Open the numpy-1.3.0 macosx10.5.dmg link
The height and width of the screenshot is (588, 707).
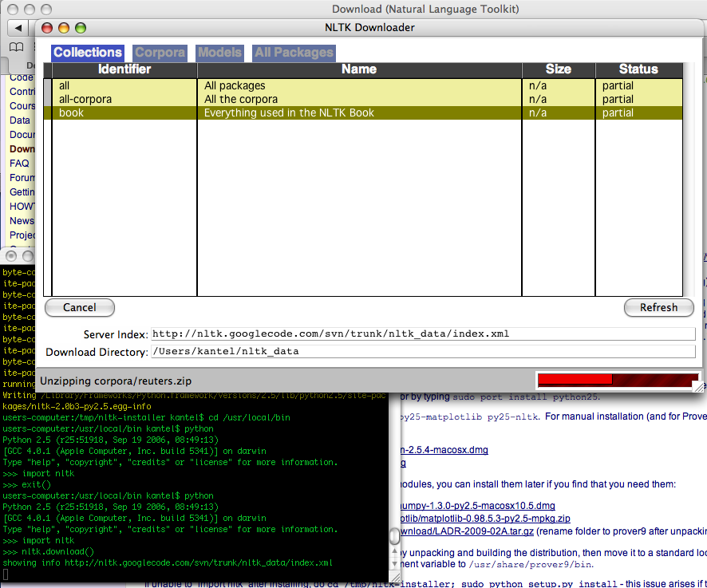click(478, 506)
